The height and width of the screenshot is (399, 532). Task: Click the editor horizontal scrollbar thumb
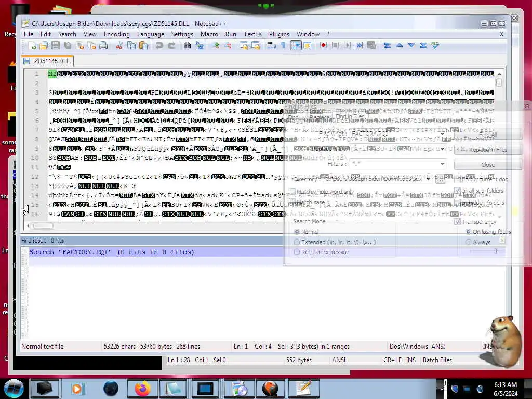43,226
